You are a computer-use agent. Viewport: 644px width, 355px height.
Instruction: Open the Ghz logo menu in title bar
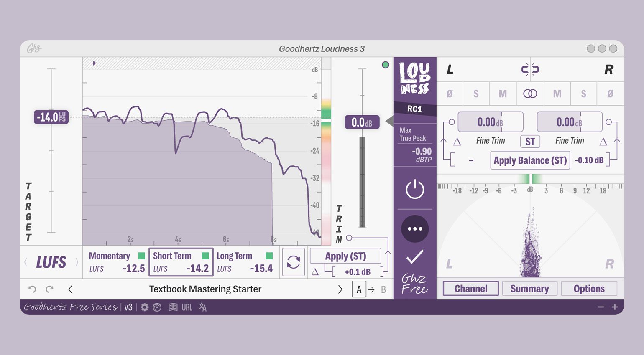34,48
